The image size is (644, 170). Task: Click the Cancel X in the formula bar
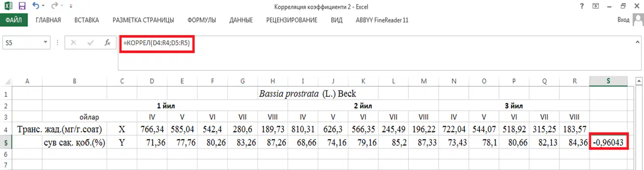tap(74, 43)
